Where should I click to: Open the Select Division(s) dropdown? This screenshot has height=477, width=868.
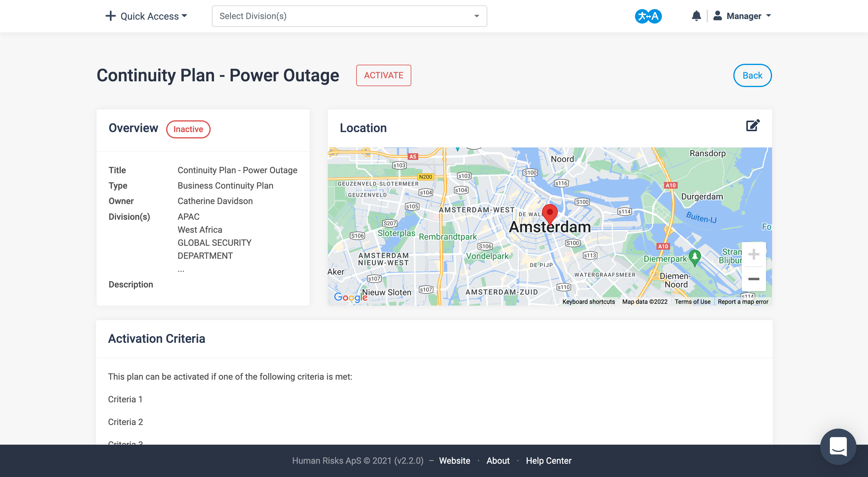(x=349, y=16)
